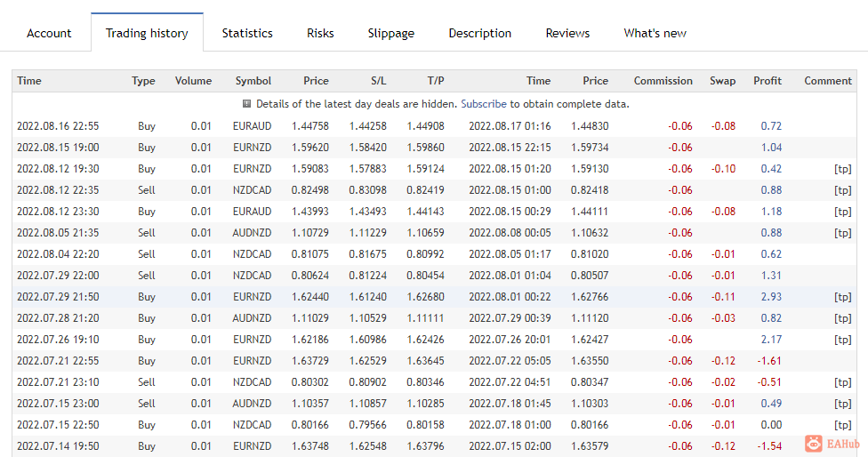Select open time 2022.08.04 22:20

coord(58,254)
